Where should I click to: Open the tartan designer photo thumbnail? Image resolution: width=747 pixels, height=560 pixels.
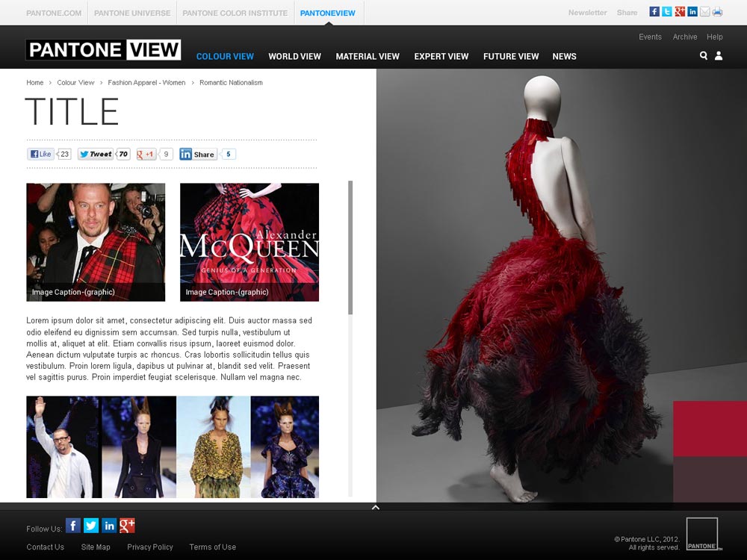[x=96, y=243]
